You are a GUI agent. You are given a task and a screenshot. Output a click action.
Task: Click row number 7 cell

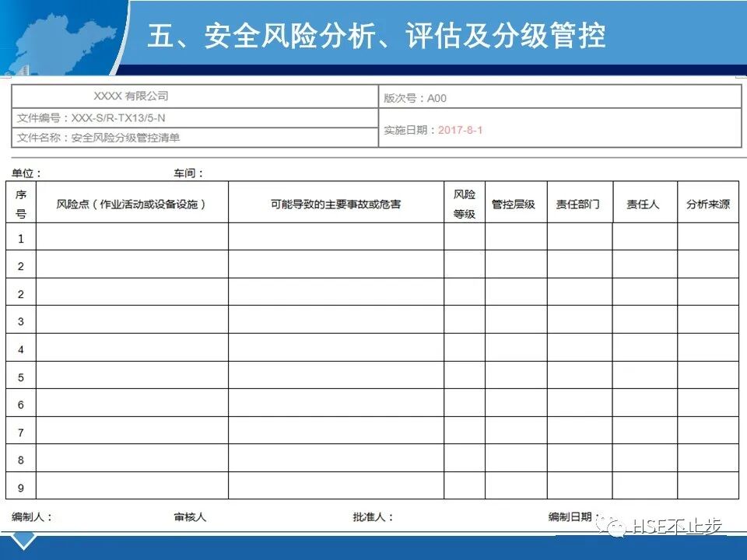21,430
